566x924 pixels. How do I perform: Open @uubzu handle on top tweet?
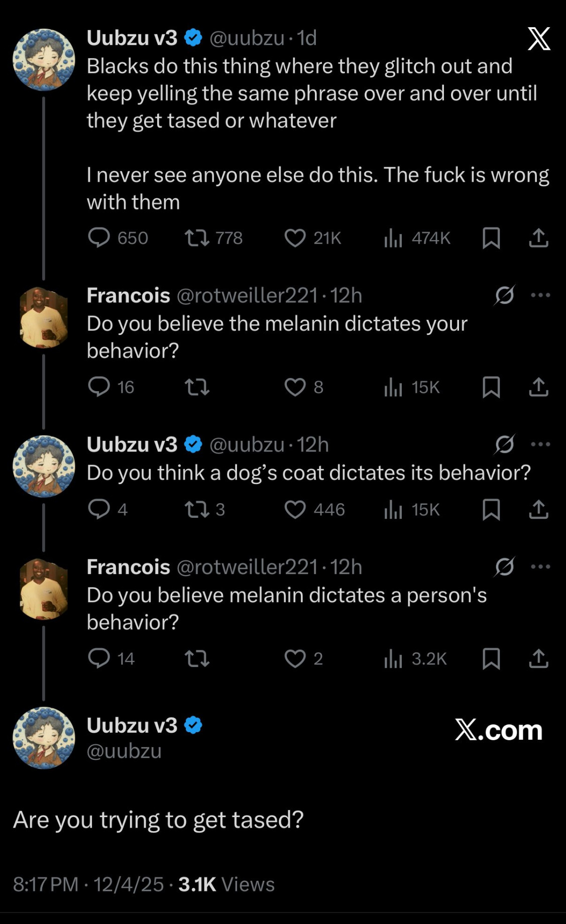(x=247, y=38)
